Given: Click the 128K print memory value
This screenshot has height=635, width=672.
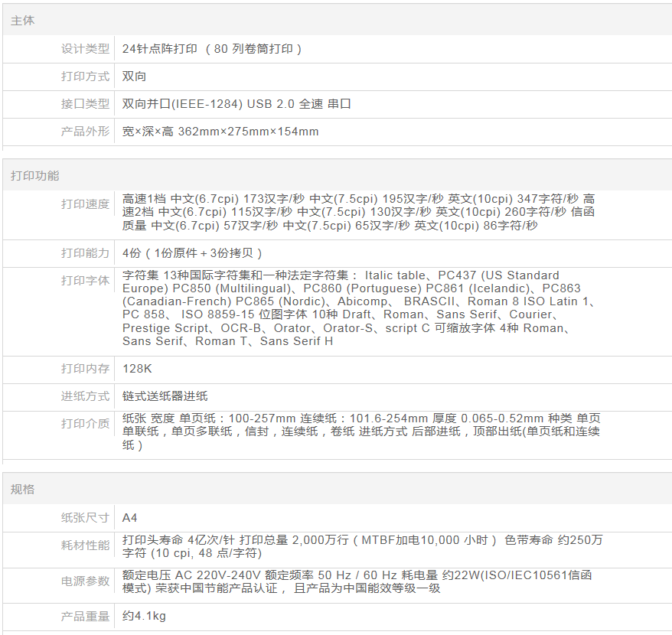Looking at the screenshot, I should click(138, 369).
